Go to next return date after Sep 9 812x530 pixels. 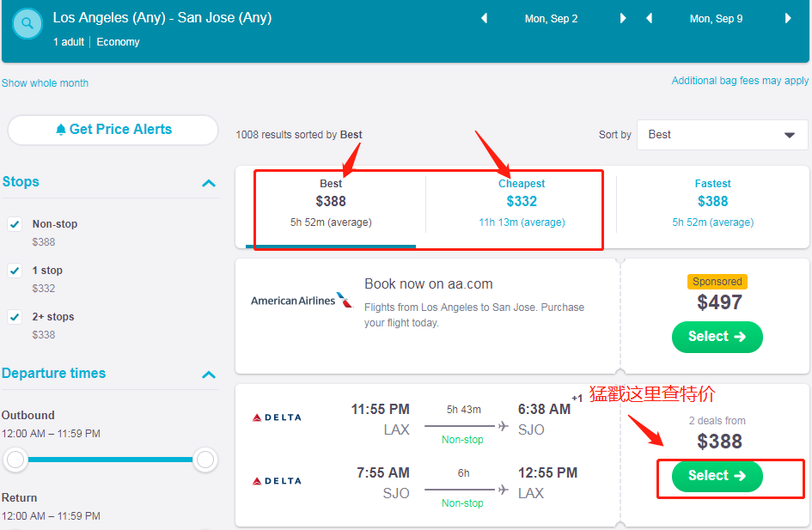(788, 19)
